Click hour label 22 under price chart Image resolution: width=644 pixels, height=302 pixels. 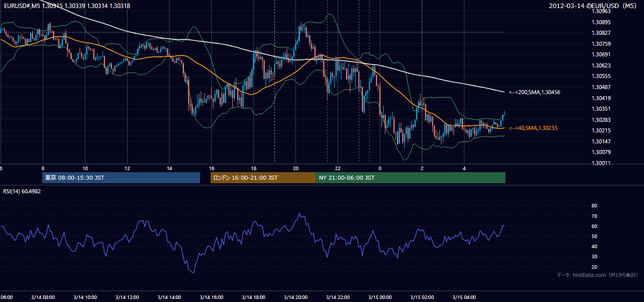tap(338, 169)
